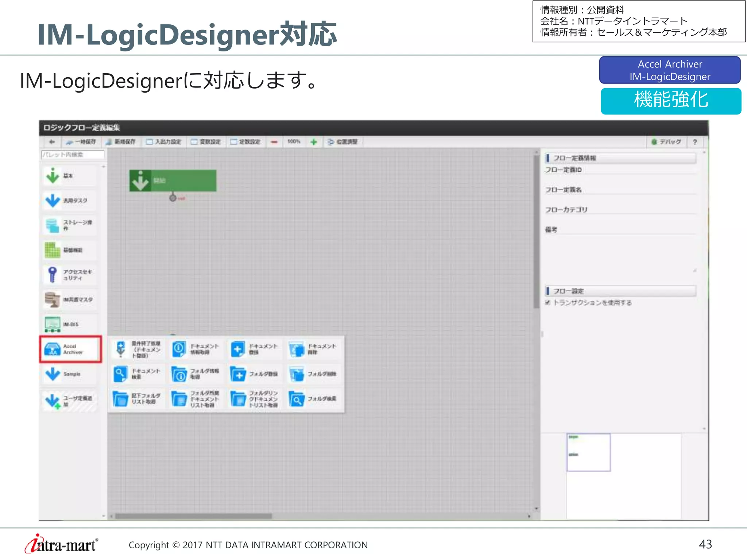The image size is (747, 560).
Task: Expand the IM共通マスタ palette category
Action: [69, 300]
